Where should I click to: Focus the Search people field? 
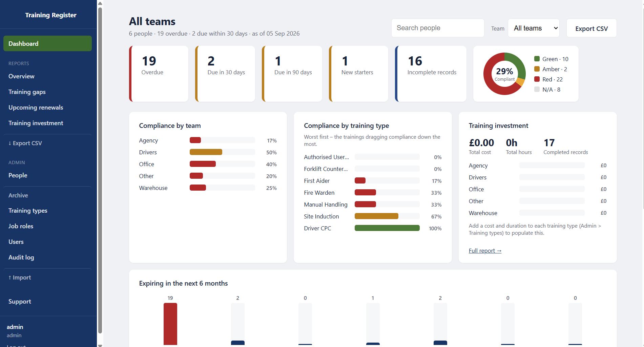point(438,28)
